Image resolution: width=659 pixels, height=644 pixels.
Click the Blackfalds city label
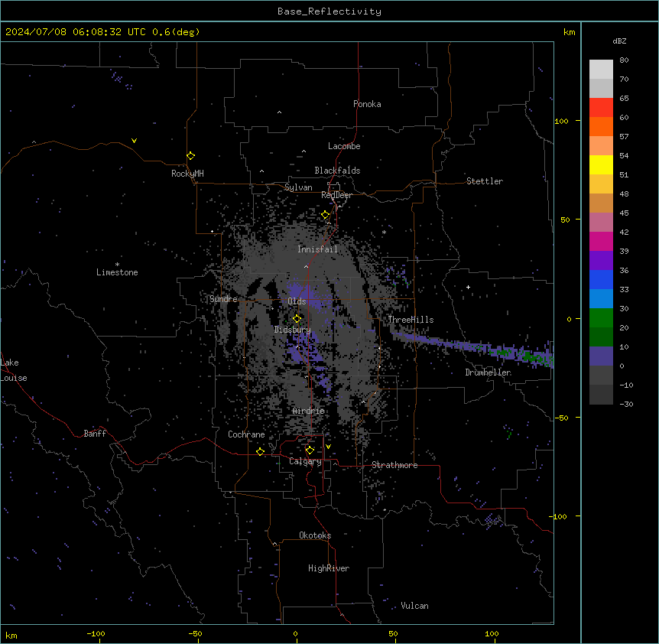(x=337, y=171)
